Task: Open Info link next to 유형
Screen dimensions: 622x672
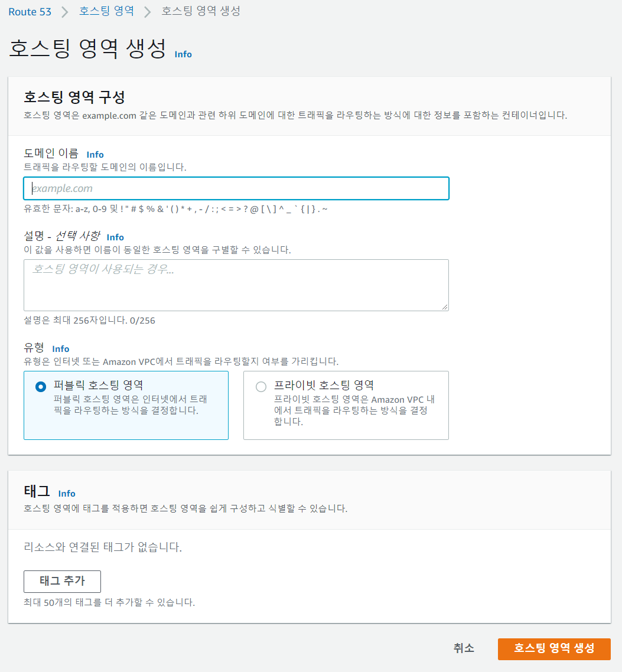Action: [x=60, y=349]
